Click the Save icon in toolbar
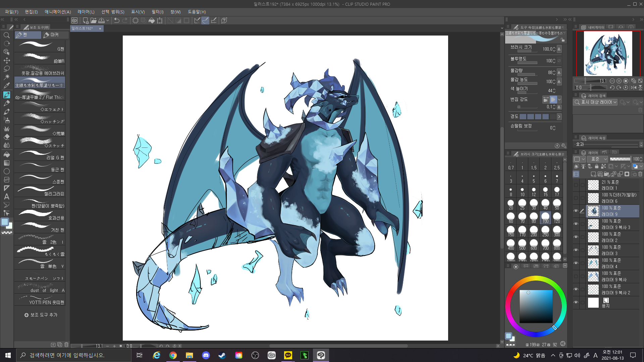This screenshot has height=362, width=644. pos(101,20)
